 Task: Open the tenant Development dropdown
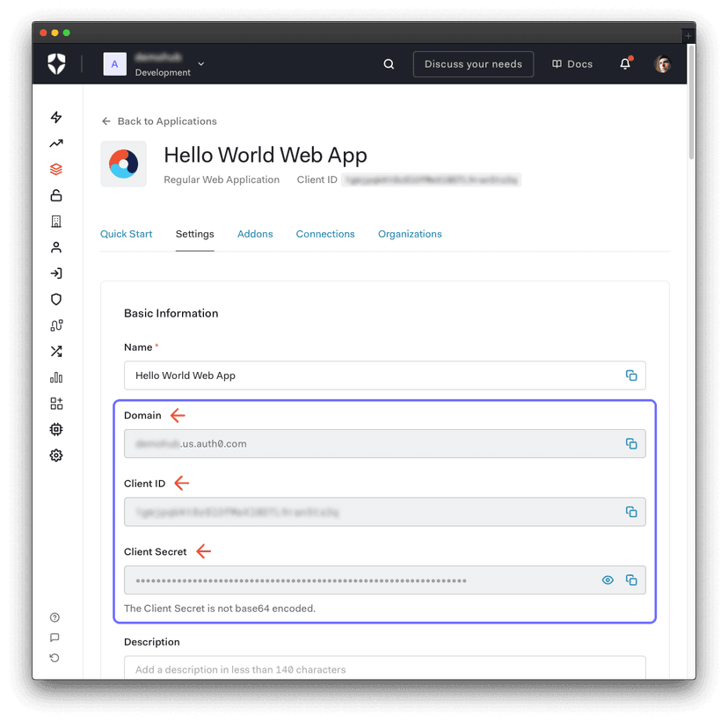(x=200, y=63)
